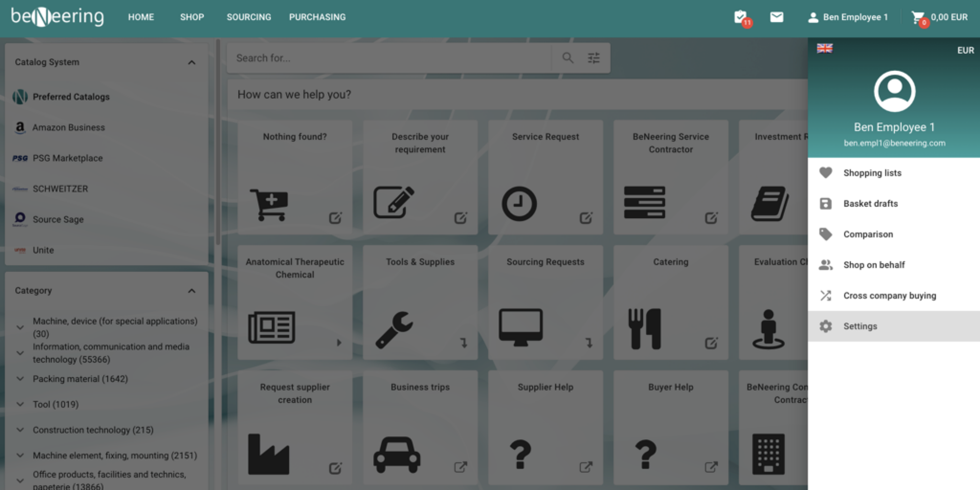The width and height of the screenshot is (980, 490).
Task: Collapse the Category panel
Action: [x=192, y=291]
